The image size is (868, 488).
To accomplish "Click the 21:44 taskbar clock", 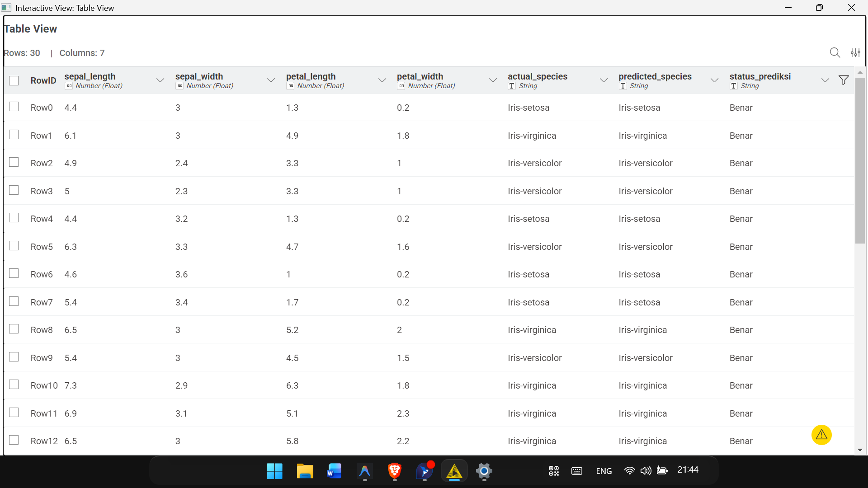I will click(x=688, y=470).
